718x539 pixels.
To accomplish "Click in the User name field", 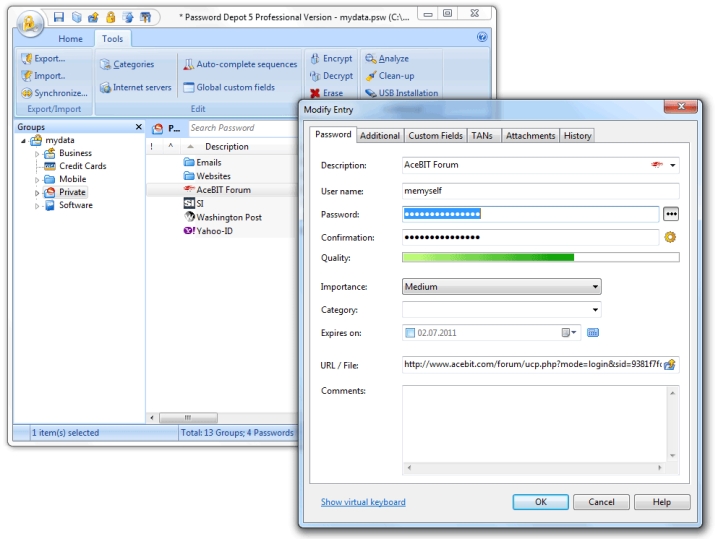I will [x=540, y=191].
